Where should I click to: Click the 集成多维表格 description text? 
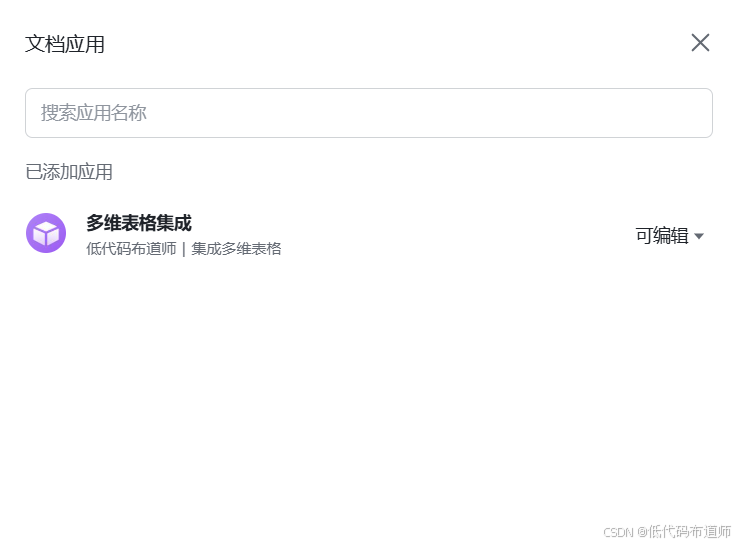pos(236,249)
